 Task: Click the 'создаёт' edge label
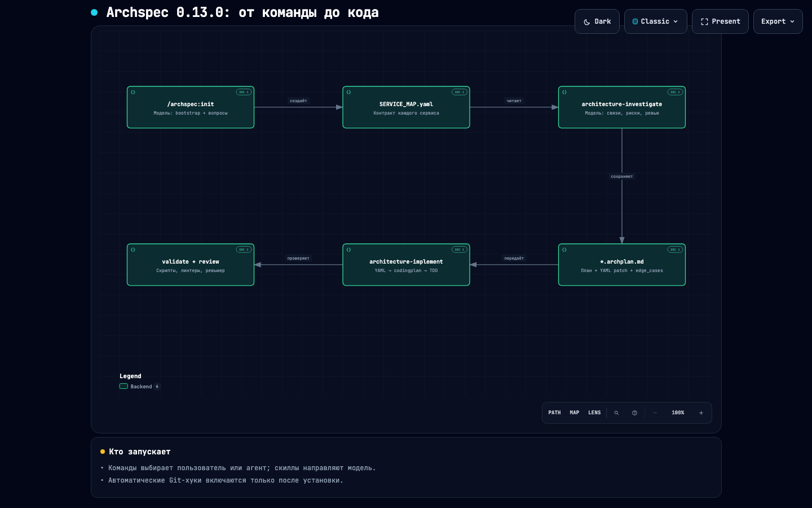click(x=298, y=101)
